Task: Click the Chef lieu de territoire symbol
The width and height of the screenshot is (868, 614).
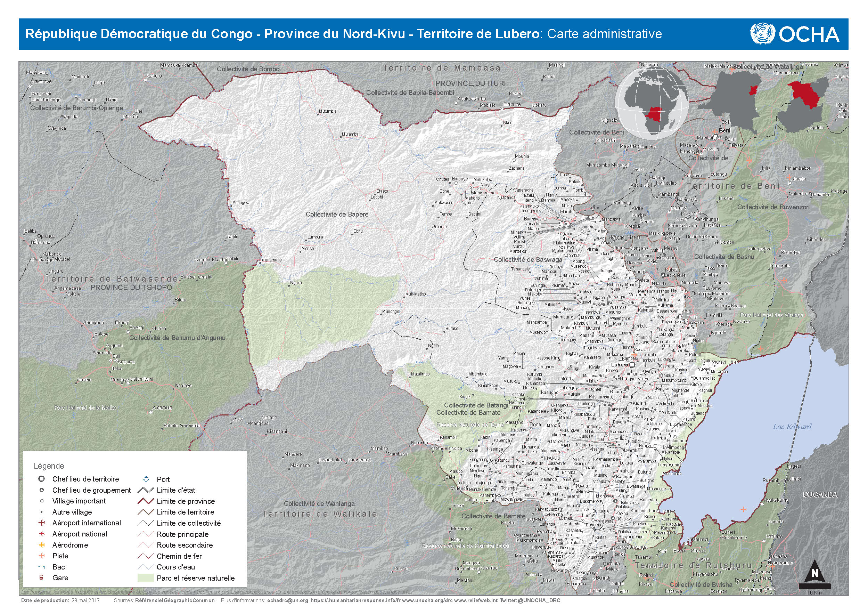Action: point(42,479)
